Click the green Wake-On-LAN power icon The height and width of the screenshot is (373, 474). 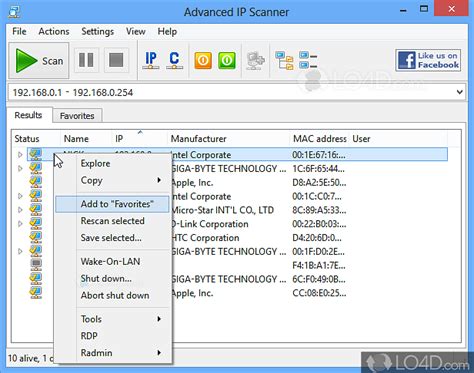point(227,61)
